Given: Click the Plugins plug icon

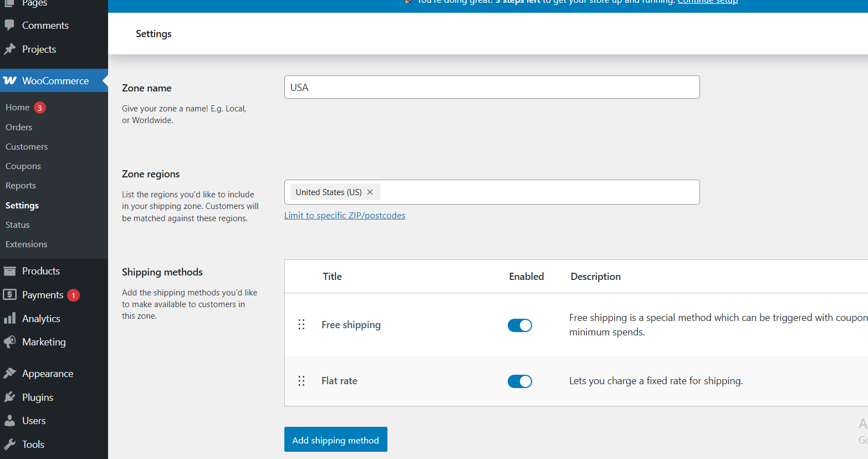Looking at the screenshot, I should point(9,397).
